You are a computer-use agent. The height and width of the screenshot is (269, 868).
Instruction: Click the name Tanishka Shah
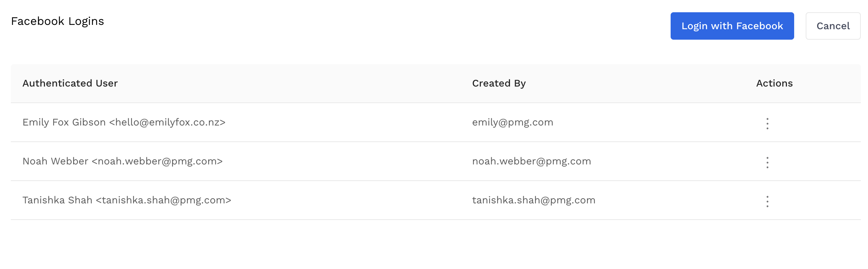click(57, 200)
